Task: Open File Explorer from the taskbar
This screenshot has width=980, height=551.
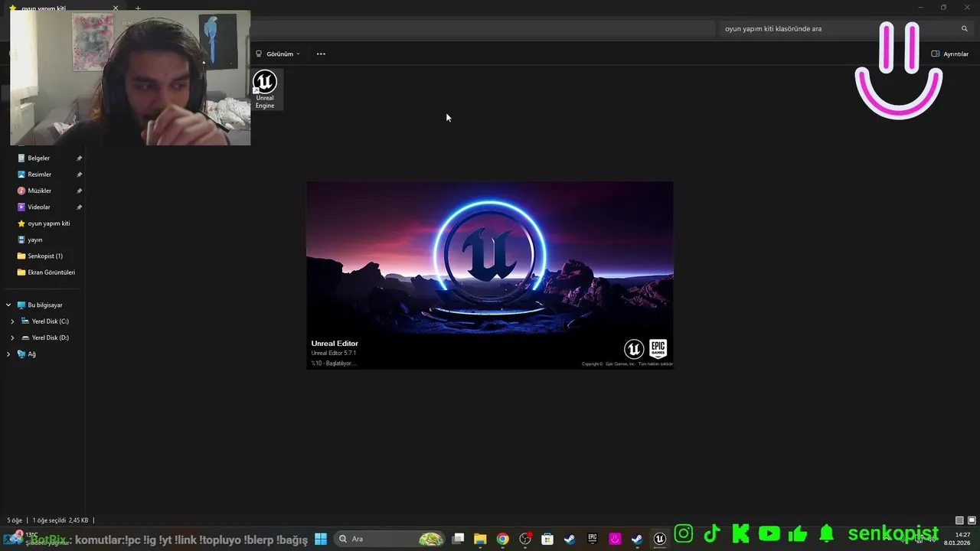Action: point(480,539)
